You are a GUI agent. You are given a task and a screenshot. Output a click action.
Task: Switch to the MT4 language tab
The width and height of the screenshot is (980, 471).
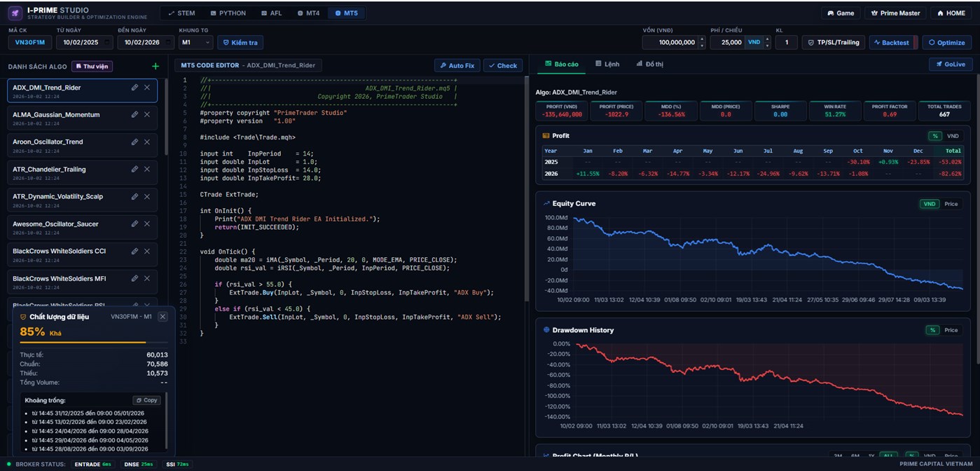point(309,13)
